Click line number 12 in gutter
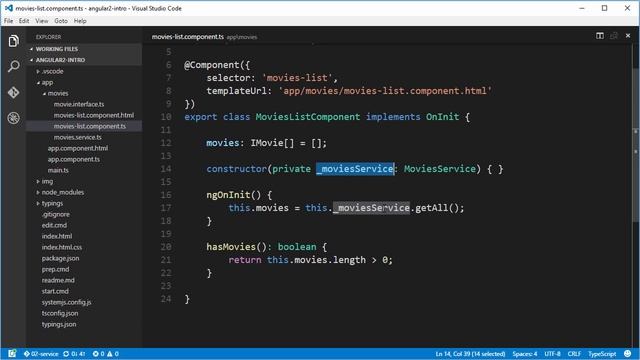The width and height of the screenshot is (640, 360). point(166,143)
